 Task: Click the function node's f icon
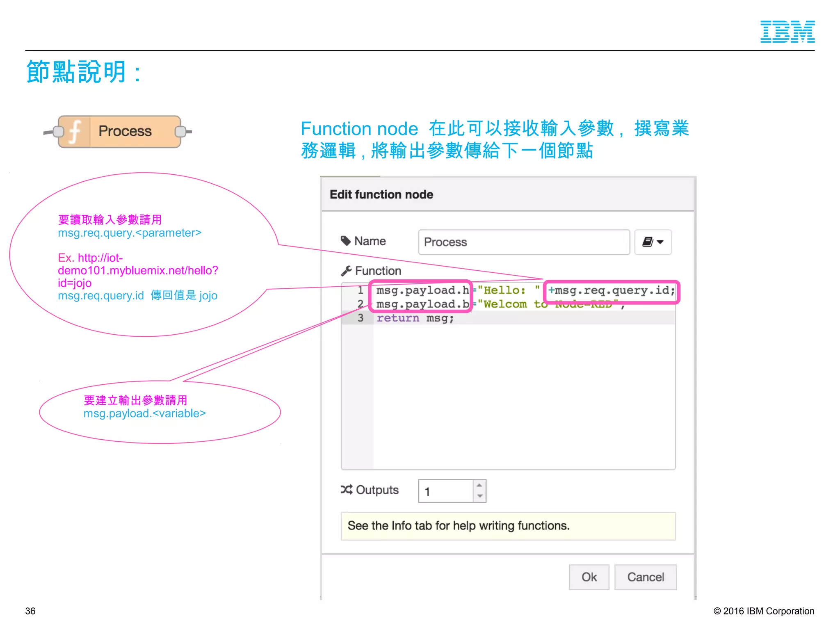tap(74, 131)
